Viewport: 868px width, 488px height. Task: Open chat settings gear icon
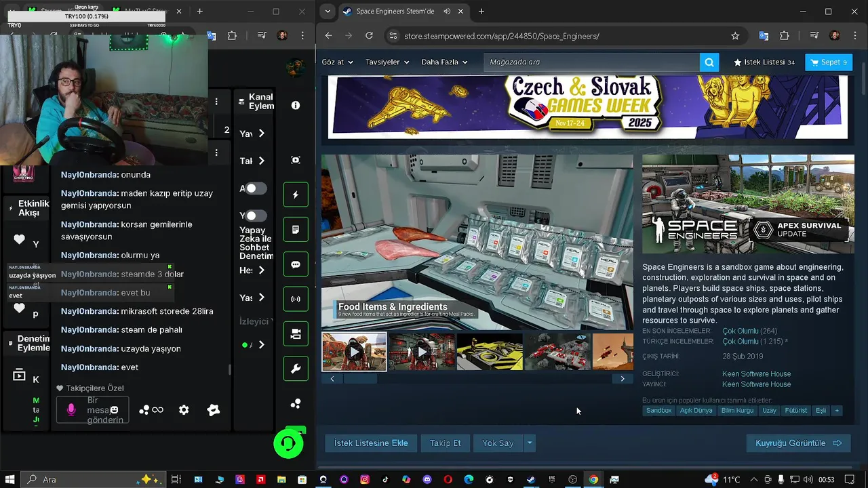(x=184, y=410)
